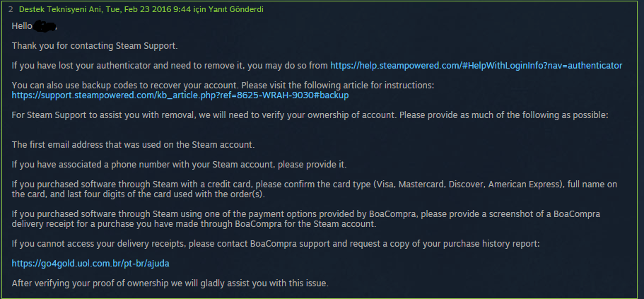The width and height of the screenshot is (644, 299).
Task: Open the help.steampowered.com authenticator removal link
Action: click(476, 65)
